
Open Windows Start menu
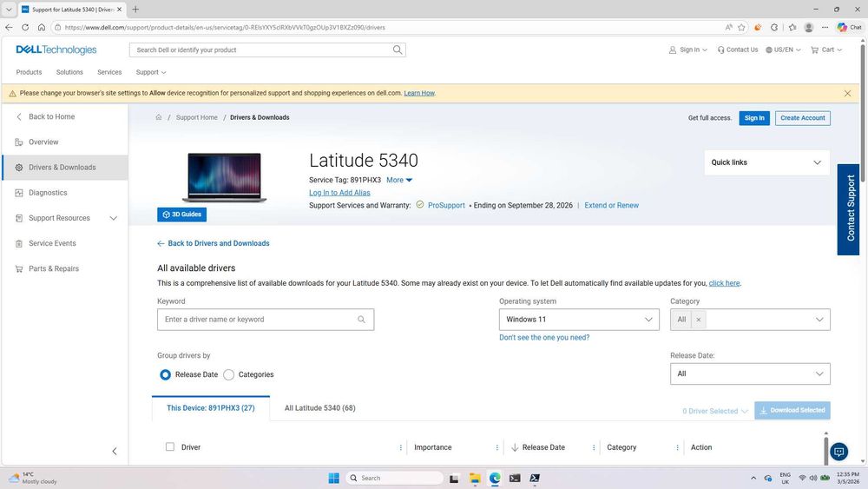(x=334, y=478)
